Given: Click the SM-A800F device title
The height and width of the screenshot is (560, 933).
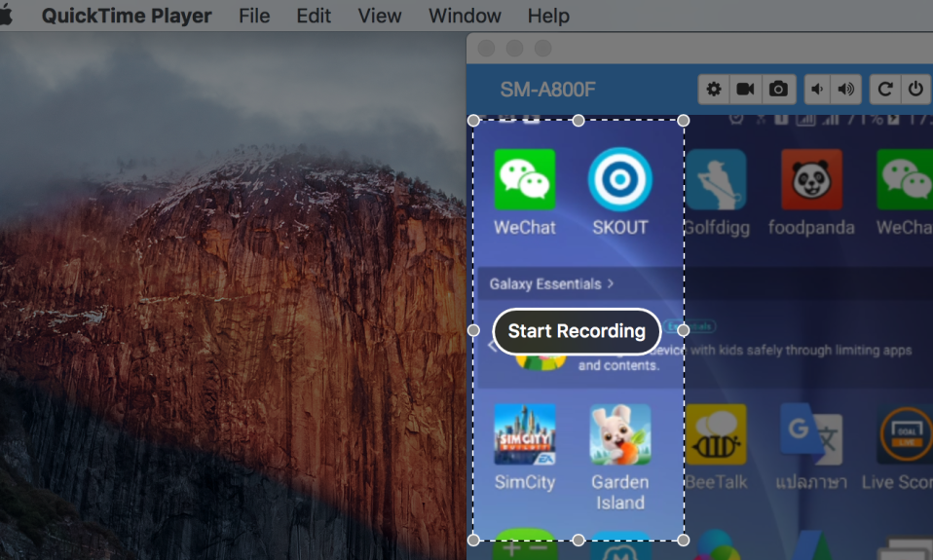Looking at the screenshot, I should [547, 90].
